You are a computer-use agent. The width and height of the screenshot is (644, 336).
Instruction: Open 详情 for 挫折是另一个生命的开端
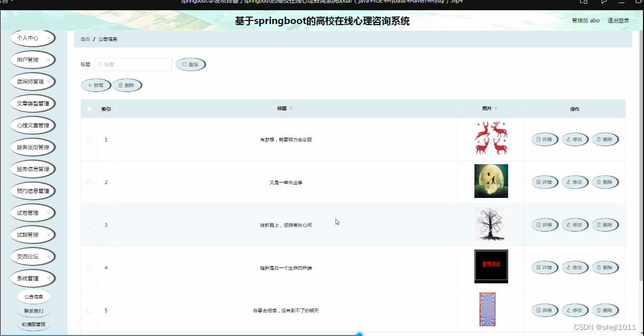point(544,267)
